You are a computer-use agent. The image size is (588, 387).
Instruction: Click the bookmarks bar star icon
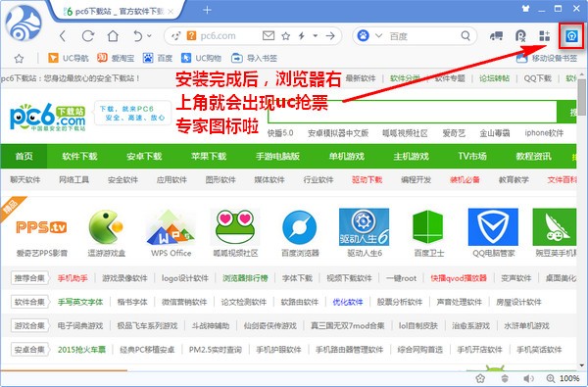click(x=20, y=58)
